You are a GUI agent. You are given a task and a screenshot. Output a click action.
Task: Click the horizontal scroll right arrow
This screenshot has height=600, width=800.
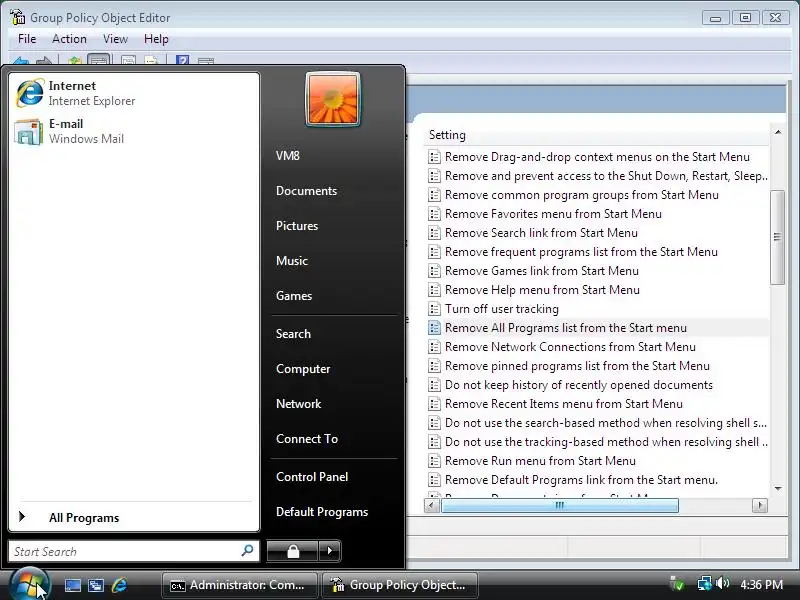[760, 506]
